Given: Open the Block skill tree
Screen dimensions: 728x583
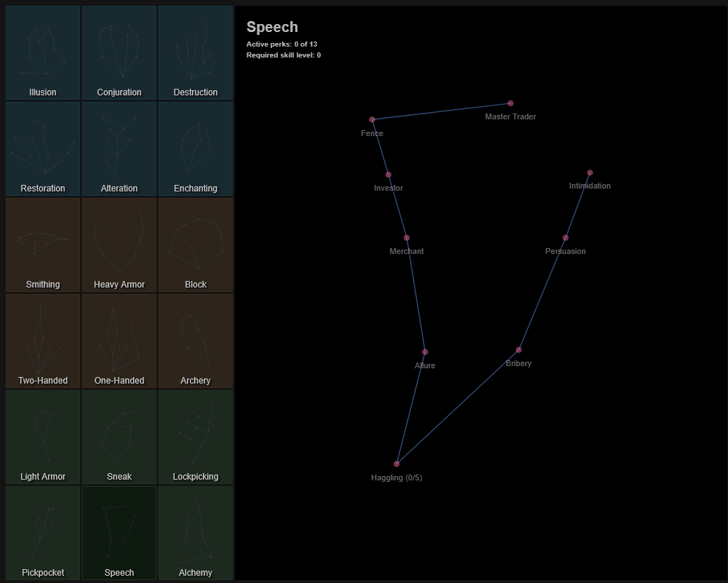Looking at the screenshot, I should point(196,245).
